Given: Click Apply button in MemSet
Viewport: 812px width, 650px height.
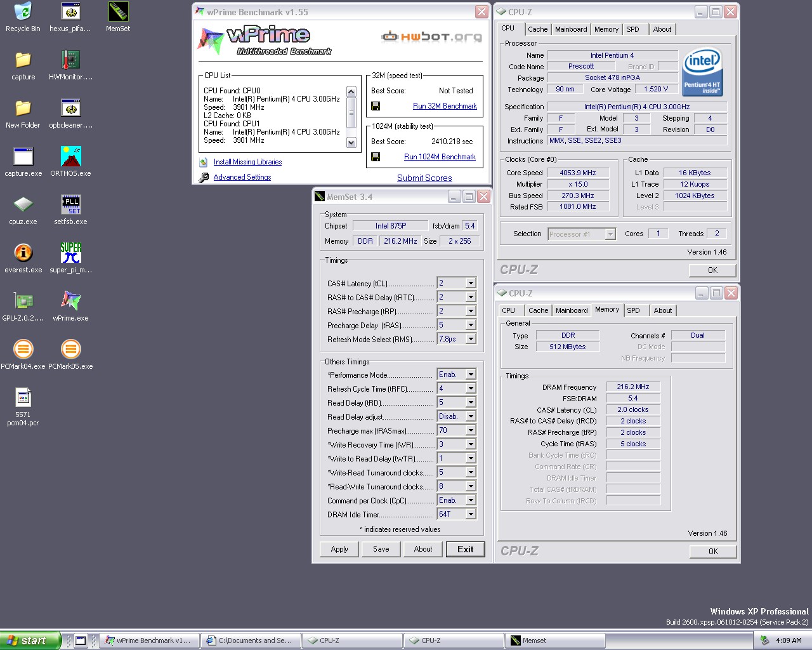Looking at the screenshot, I should 339,549.
